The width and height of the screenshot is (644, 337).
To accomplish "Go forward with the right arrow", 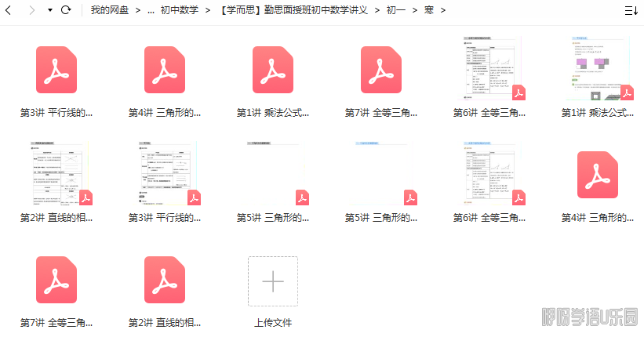I will (x=31, y=10).
